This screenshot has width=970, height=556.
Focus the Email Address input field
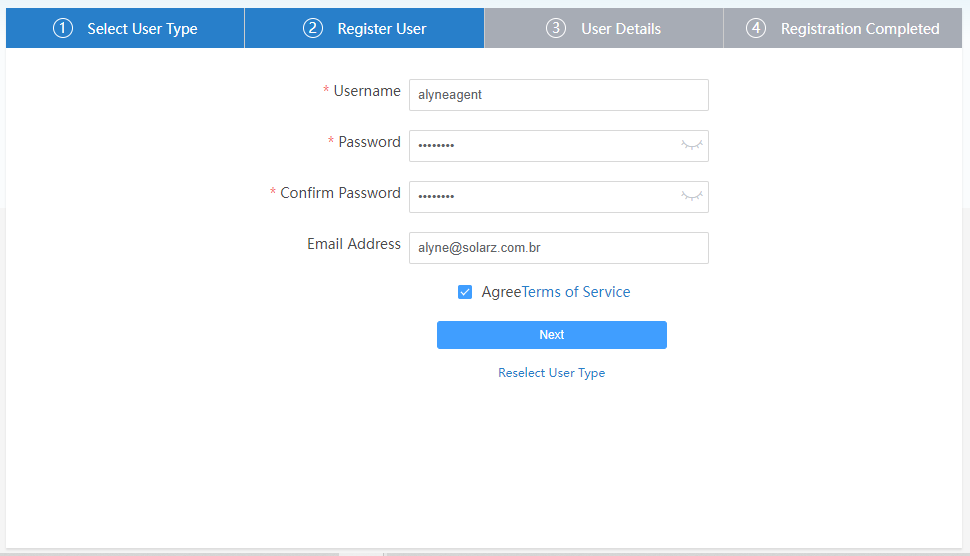pos(558,248)
